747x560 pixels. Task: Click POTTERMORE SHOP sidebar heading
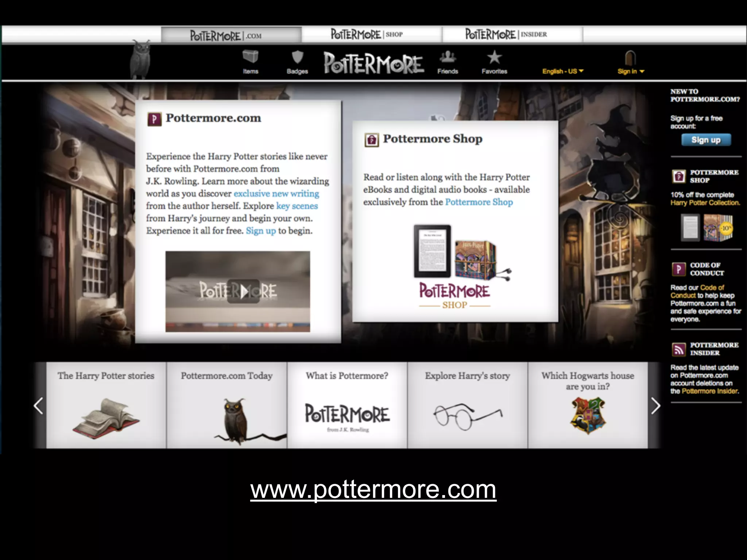[714, 176]
